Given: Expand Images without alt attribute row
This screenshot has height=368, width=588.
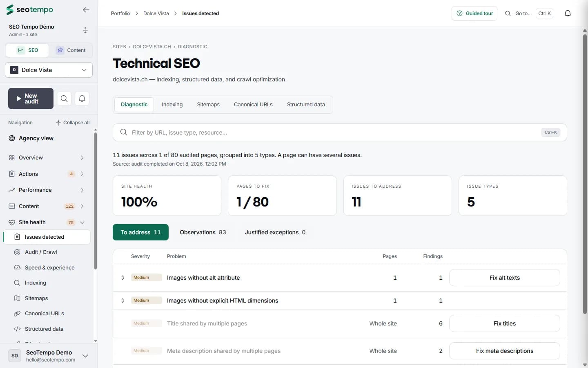Looking at the screenshot, I should click(123, 278).
